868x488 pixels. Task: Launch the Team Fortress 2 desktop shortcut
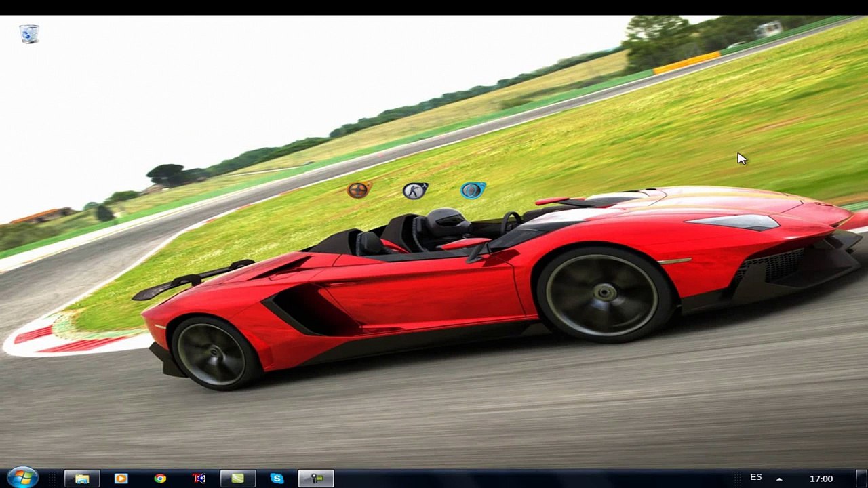[x=358, y=190]
